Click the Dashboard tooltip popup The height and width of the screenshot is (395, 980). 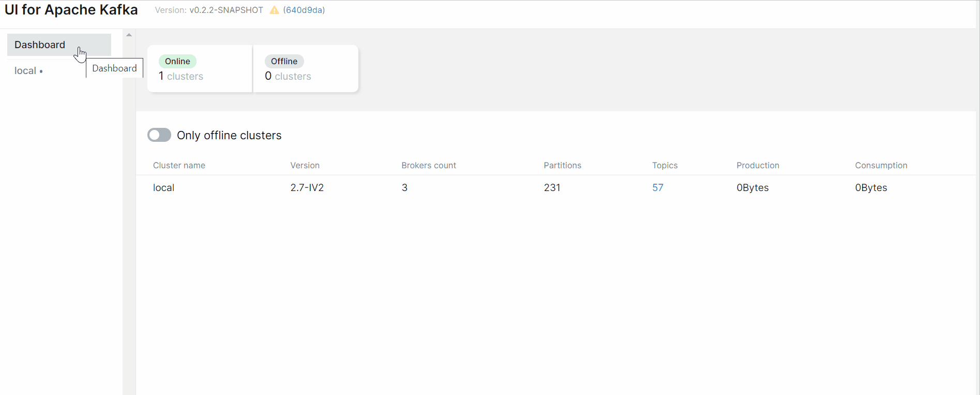[x=114, y=68]
